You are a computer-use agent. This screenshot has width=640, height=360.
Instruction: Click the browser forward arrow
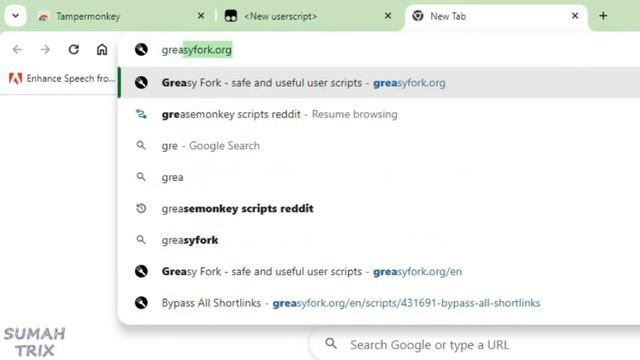45,49
